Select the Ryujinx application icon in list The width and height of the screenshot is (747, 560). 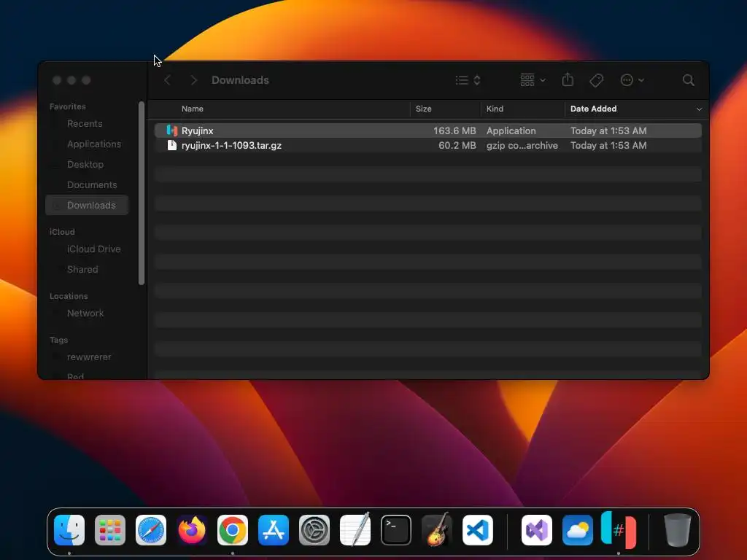tap(172, 131)
